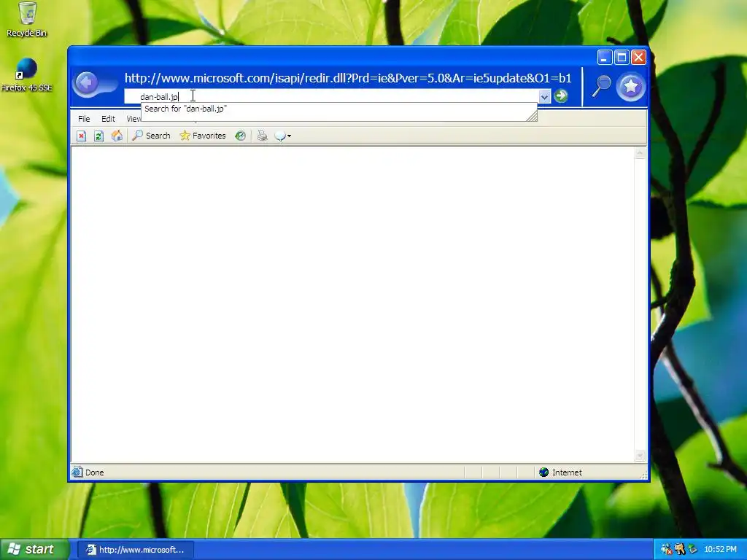Image resolution: width=747 pixels, height=560 pixels.
Task: Click the Favorites toolbar button
Action: point(203,136)
